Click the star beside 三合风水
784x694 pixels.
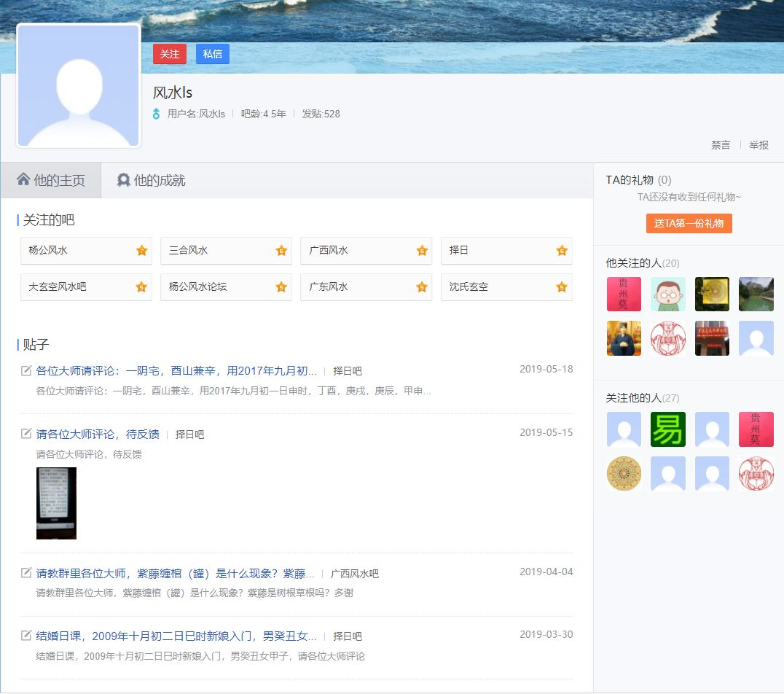281,250
